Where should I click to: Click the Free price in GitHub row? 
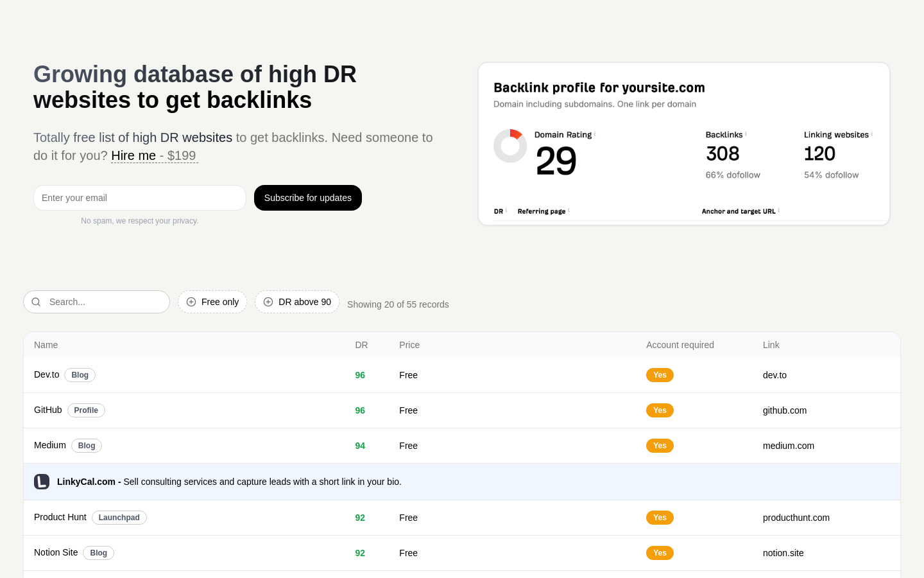click(x=408, y=410)
